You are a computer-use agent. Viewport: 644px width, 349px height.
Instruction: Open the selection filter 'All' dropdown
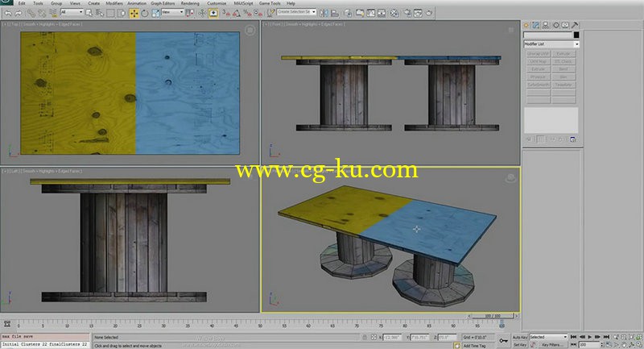(72, 13)
